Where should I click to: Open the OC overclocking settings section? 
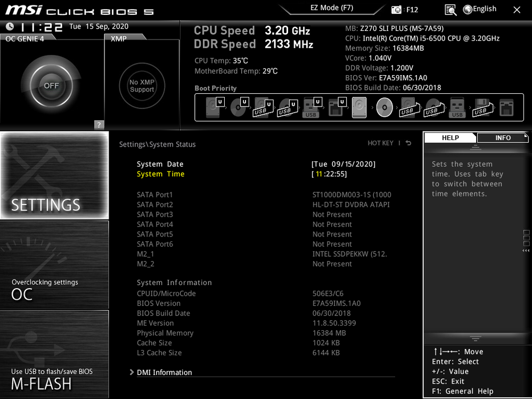(x=54, y=265)
